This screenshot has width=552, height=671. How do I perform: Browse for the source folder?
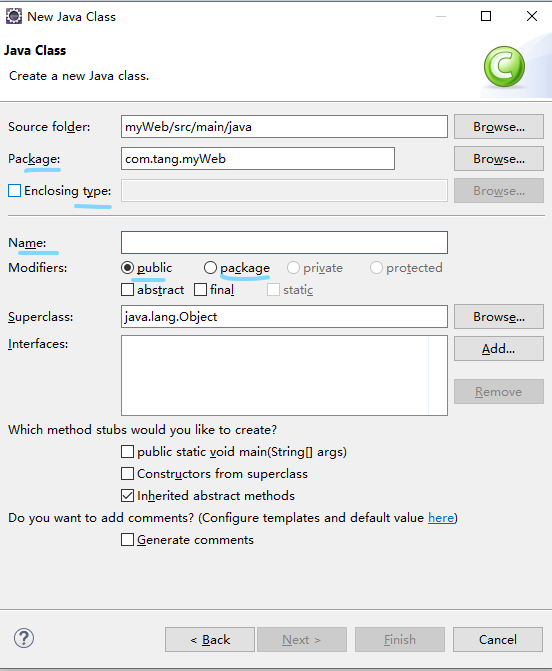(x=499, y=127)
